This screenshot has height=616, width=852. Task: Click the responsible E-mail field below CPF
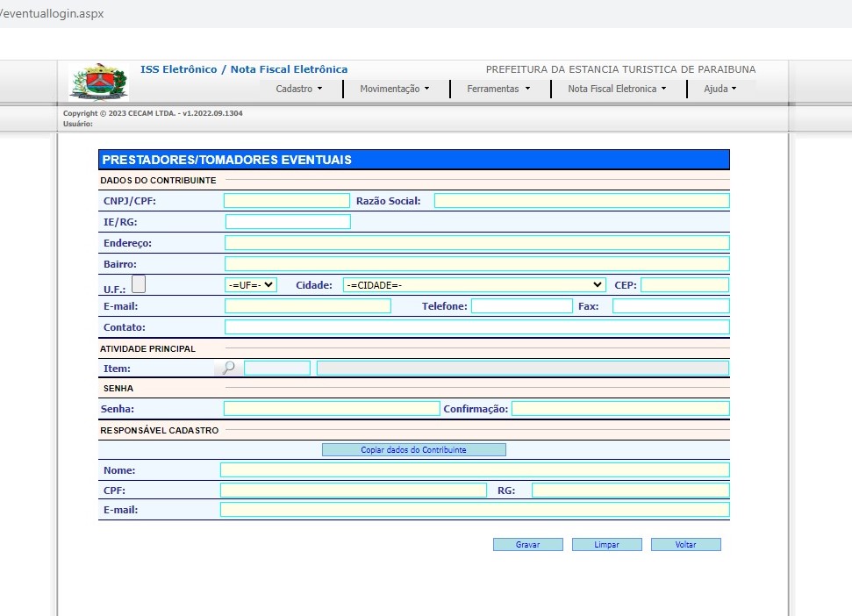click(475, 510)
